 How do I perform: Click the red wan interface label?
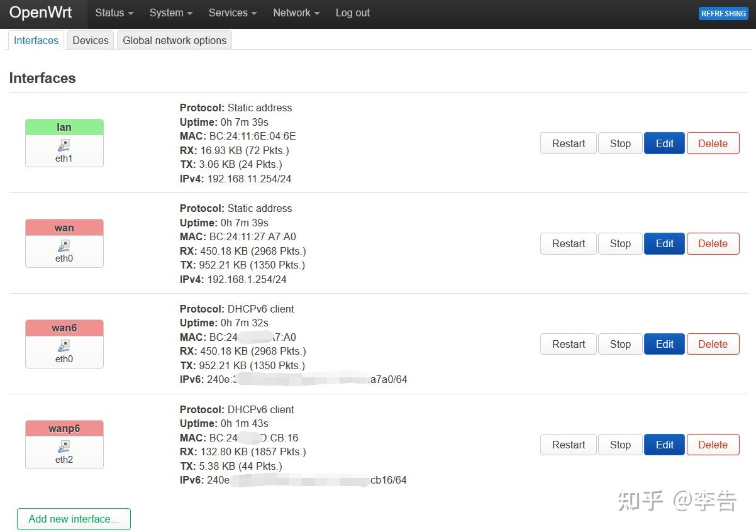(64, 227)
